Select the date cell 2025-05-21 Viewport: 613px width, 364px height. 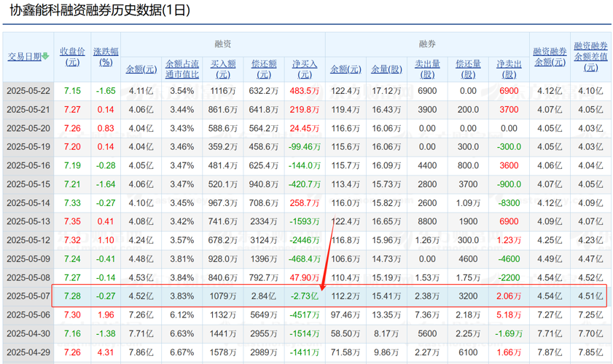(28, 110)
